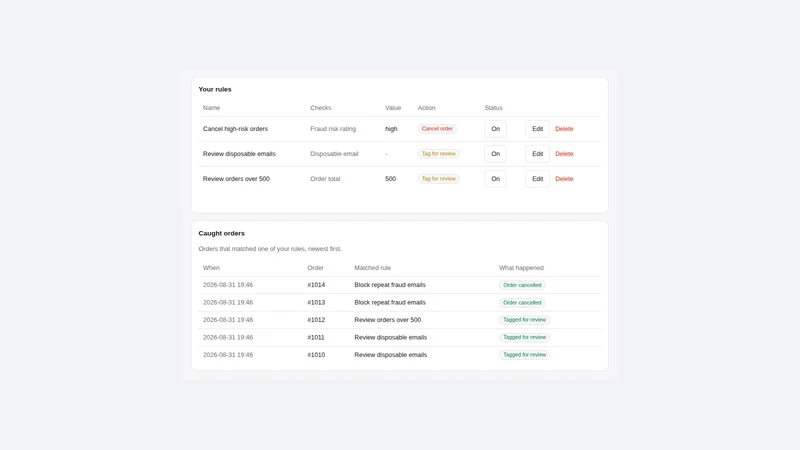Image resolution: width=800 pixels, height=450 pixels.
Task: Click the value '500' cell in Your rules
Action: pos(390,179)
